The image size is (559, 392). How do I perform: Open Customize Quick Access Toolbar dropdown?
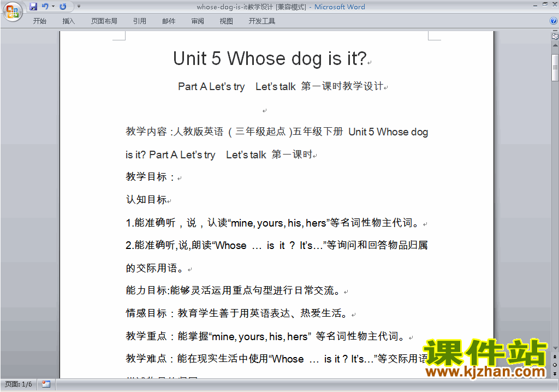coord(79,7)
